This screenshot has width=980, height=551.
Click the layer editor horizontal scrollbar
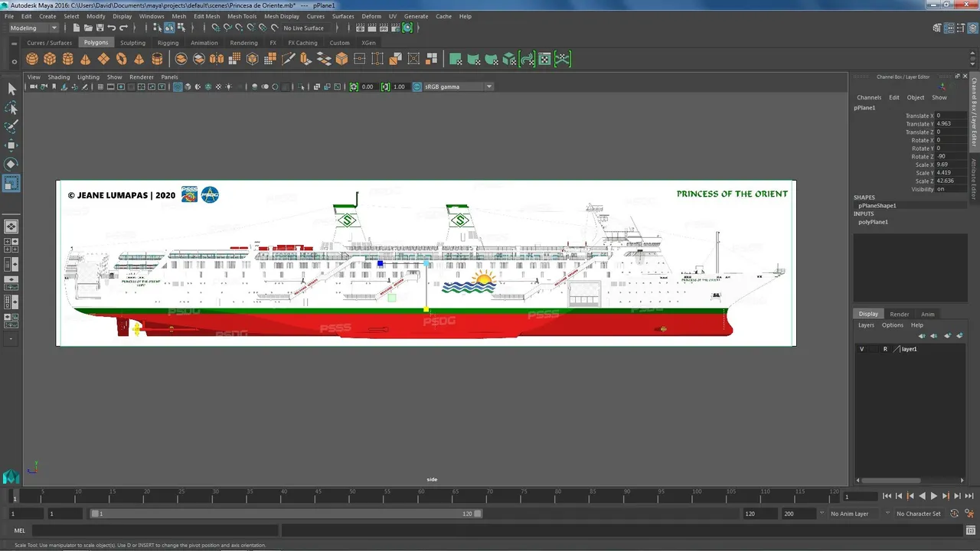click(x=890, y=481)
